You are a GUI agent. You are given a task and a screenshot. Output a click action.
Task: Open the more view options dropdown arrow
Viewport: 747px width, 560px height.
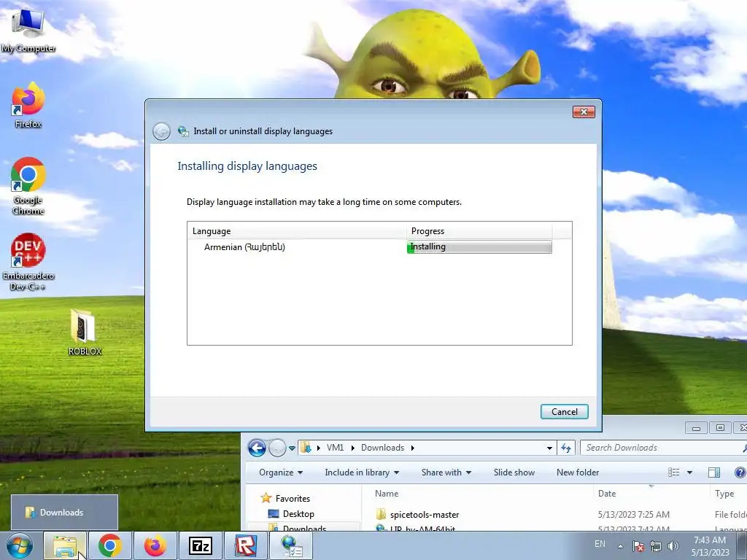pos(689,472)
